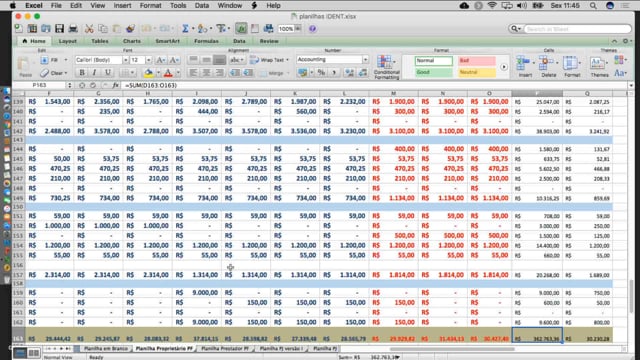Expand the Accounting number format dropdown

coord(332,60)
